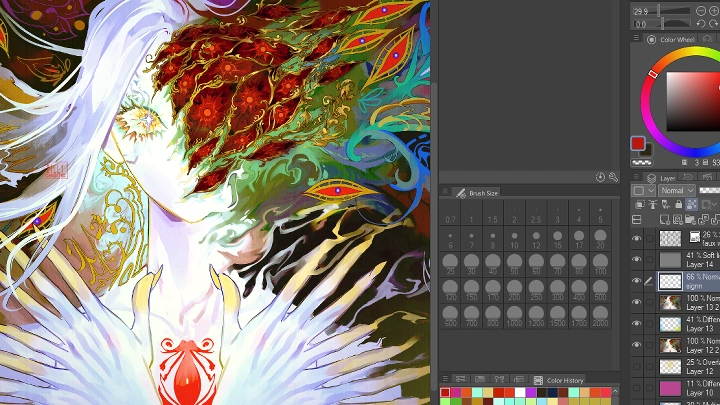Switch to the Color History tab
This screenshot has width=720, height=405.
pos(559,380)
